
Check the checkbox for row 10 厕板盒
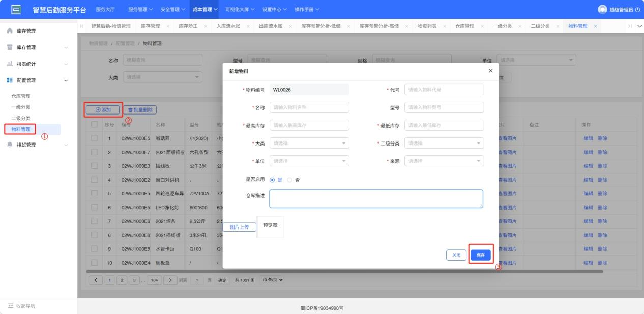tap(94, 263)
